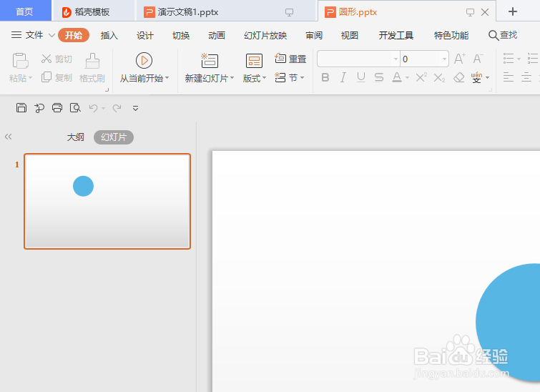Open the Start (开始) ribbon tab
This screenshot has width=540, height=392.
point(74,35)
